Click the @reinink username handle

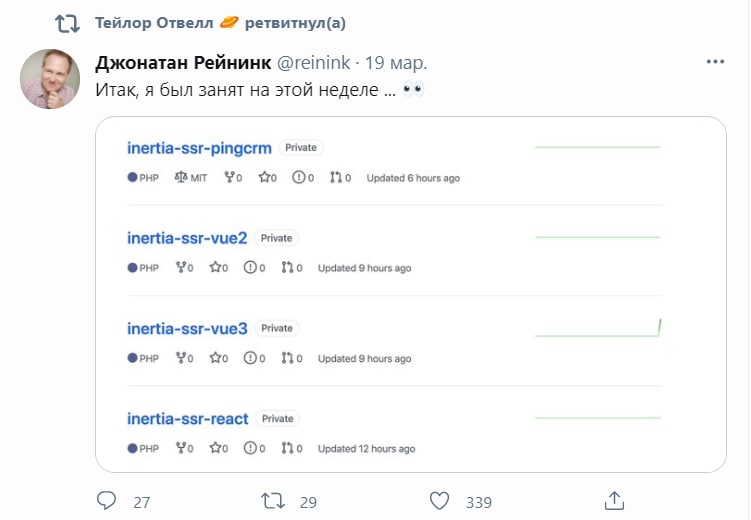click(314, 63)
